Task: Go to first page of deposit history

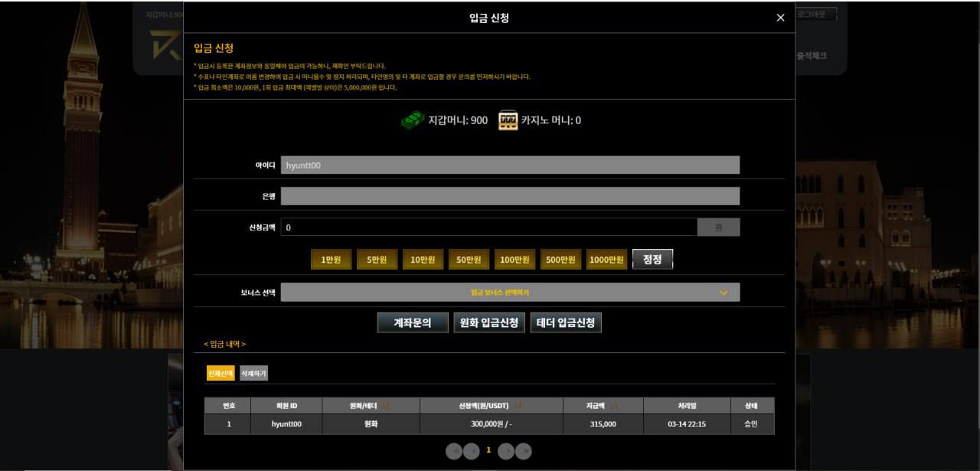Action: coord(455,451)
